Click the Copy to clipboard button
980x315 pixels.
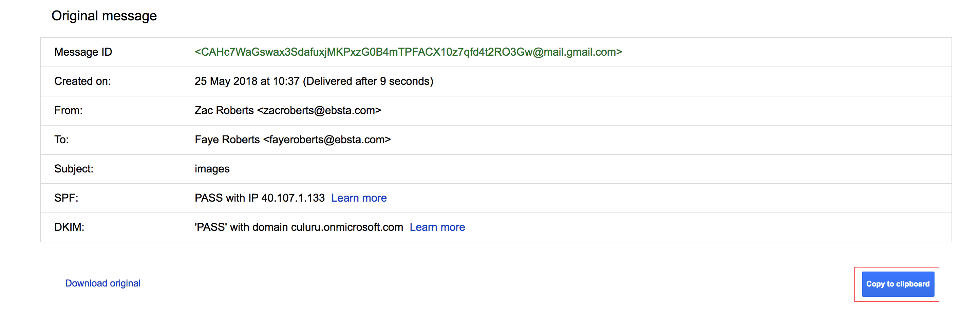[x=898, y=284]
